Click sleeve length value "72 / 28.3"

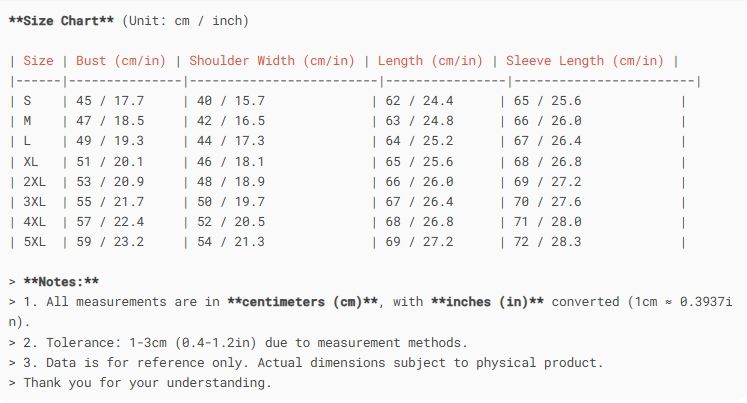[x=546, y=242]
